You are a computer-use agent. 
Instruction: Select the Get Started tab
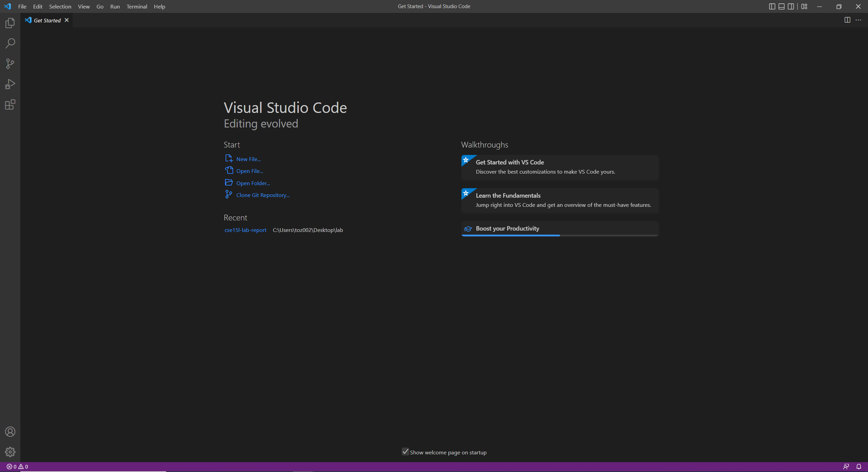pos(47,20)
